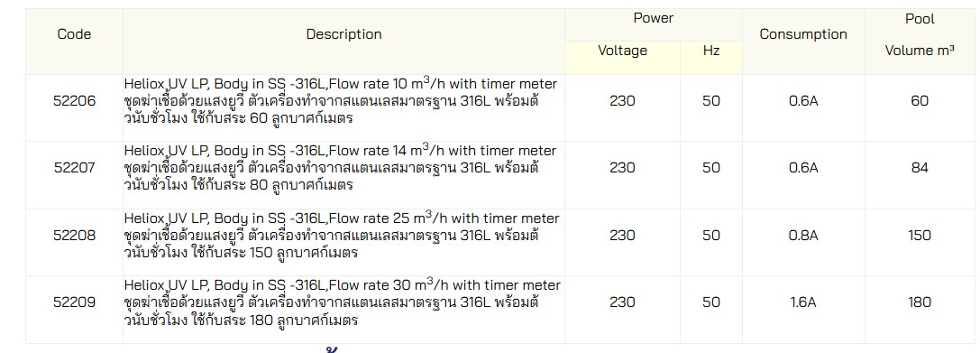This screenshot has height=353, width=980.
Task: Click the pool volume 180 cell
Action: point(920,302)
